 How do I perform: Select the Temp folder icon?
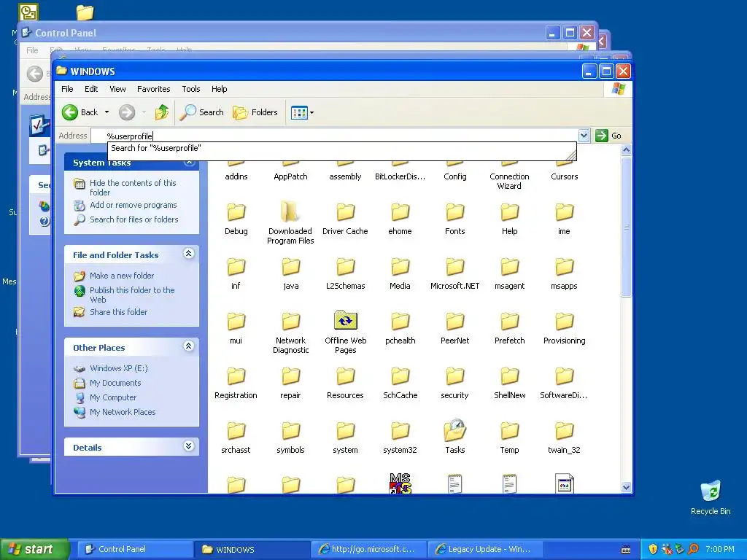point(509,431)
